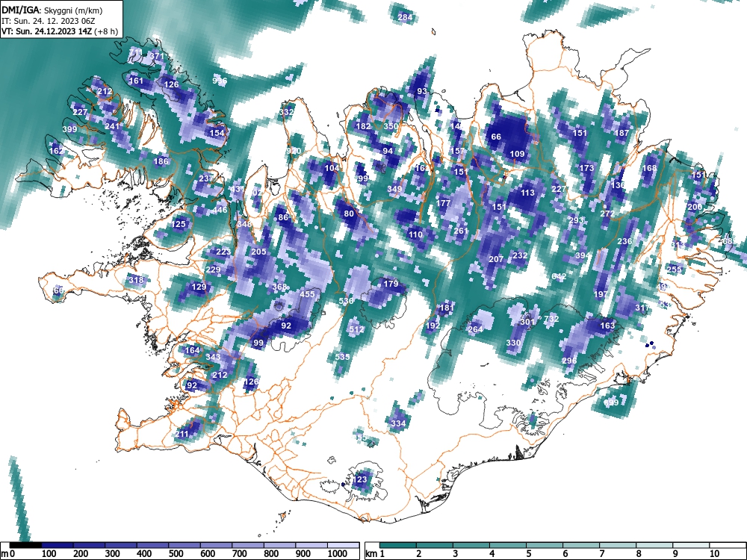Click the visibility value 399
747x560 pixels.
pyautogui.click(x=69, y=129)
